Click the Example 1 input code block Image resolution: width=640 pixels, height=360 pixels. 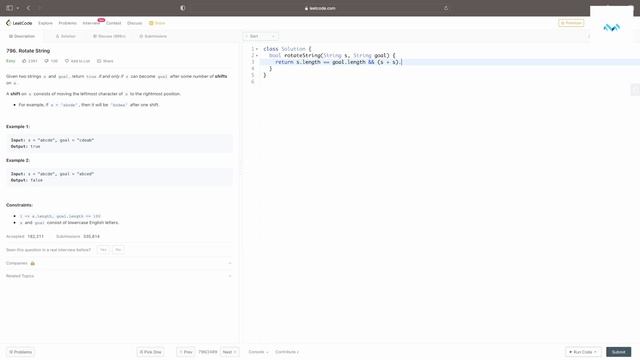point(119,143)
